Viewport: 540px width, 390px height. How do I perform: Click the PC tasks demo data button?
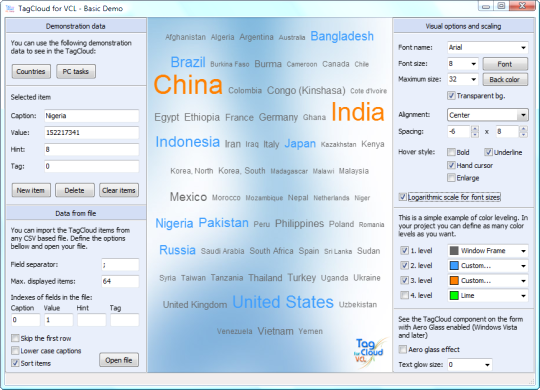(x=76, y=71)
